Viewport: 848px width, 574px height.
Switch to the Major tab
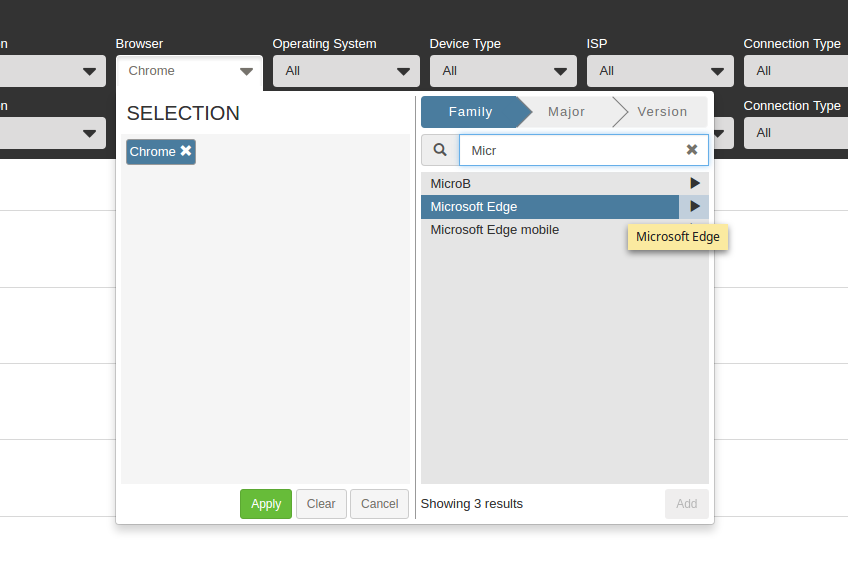pos(566,111)
